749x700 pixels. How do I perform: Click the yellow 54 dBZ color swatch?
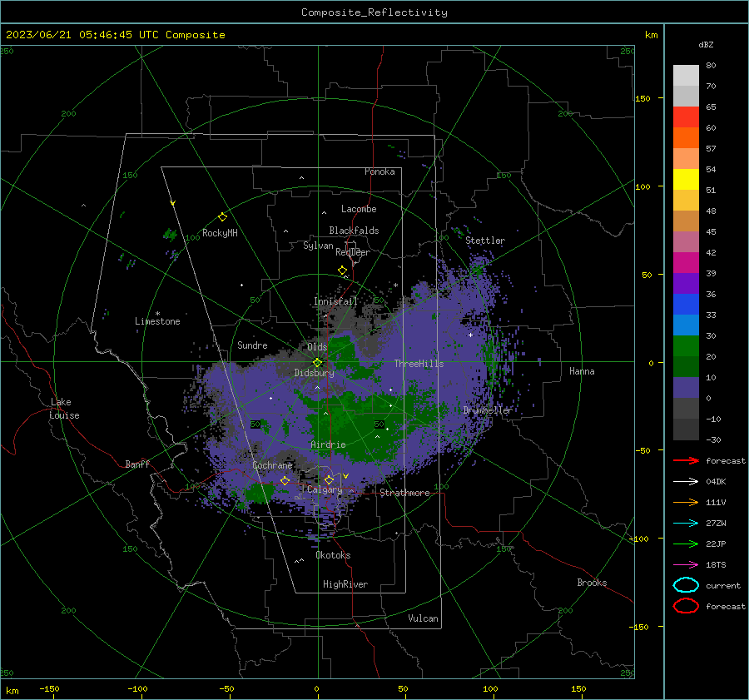(x=686, y=179)
